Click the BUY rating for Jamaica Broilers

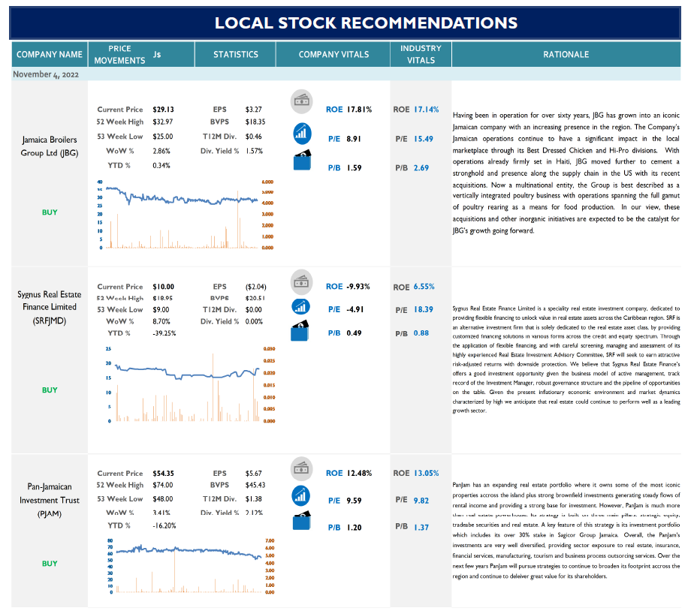click(x=50, y=212)
